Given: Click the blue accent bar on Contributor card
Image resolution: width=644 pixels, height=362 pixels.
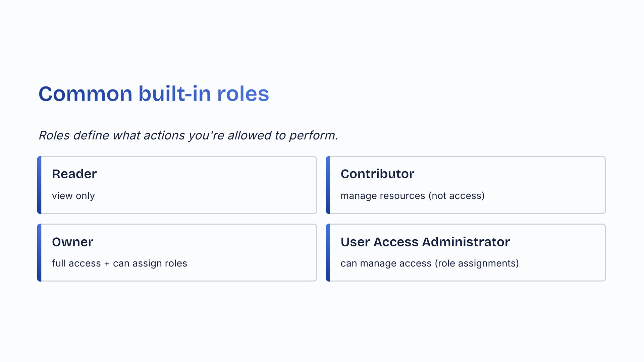Looking at the screenshot, I should point(328,185).
